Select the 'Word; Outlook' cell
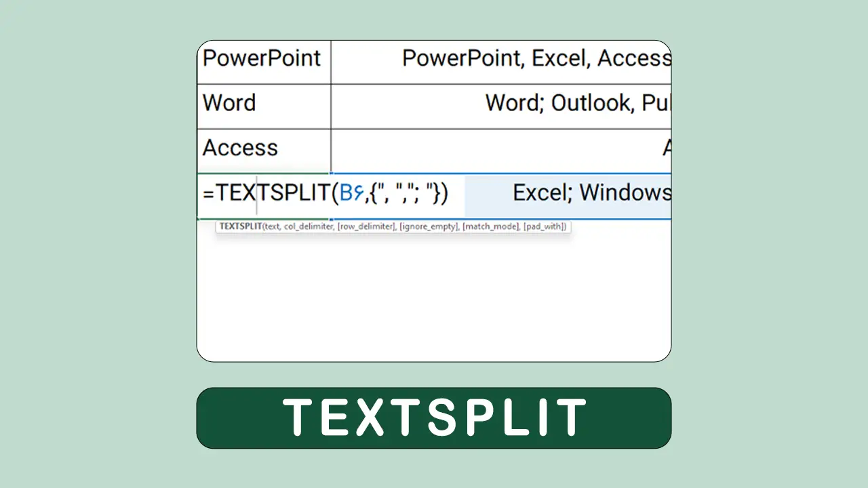The image size is (868, 488). click(x=501, y=106)
